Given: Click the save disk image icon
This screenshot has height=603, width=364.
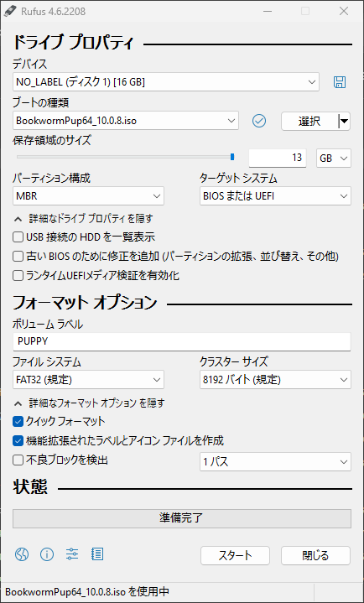Looking at the screenshot, I should point(339,82).
